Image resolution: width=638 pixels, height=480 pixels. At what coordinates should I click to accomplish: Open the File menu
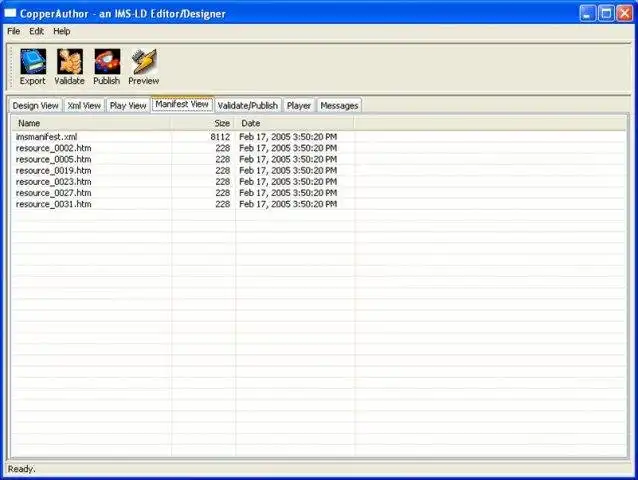click(x=13, y=31)
